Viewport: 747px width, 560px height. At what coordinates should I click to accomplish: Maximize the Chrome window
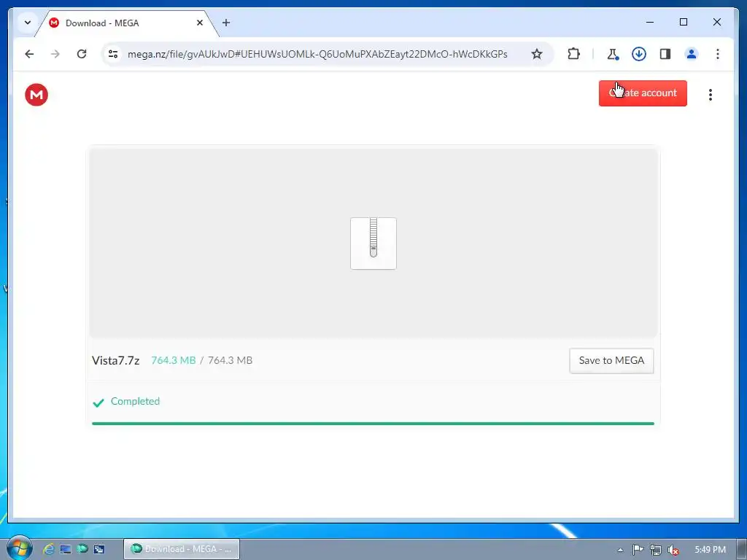pos(683,22)
